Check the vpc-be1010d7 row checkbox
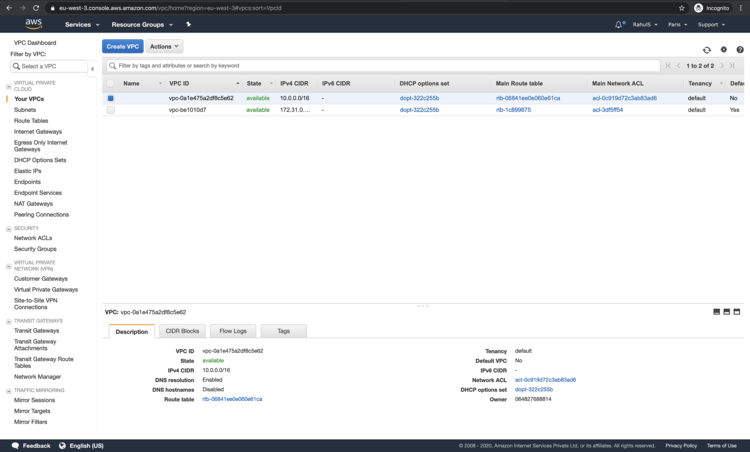 110,110
